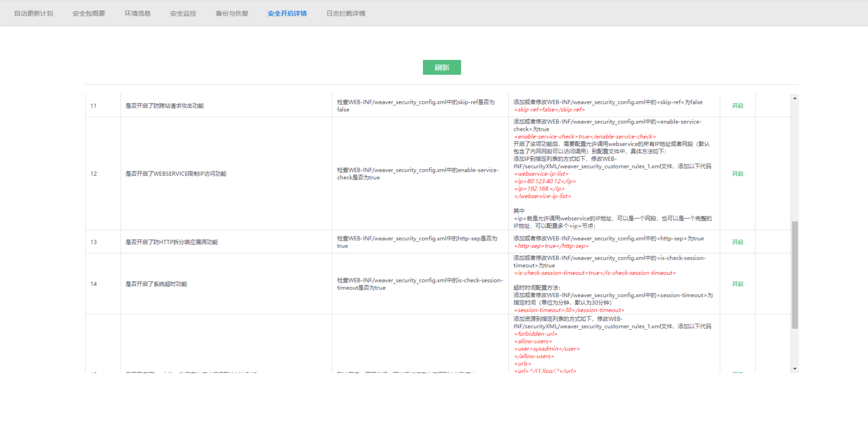Click red opening <webservice-ip-list> tag
The width and height of the screenshot is (868, 435).
(x=541, y=174)
